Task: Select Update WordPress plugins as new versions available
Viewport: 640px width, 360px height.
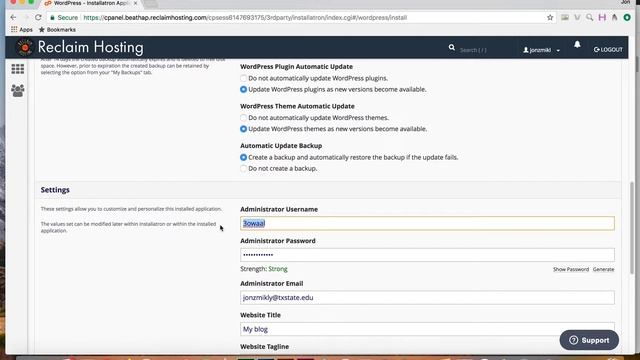Action: point(243,89)
